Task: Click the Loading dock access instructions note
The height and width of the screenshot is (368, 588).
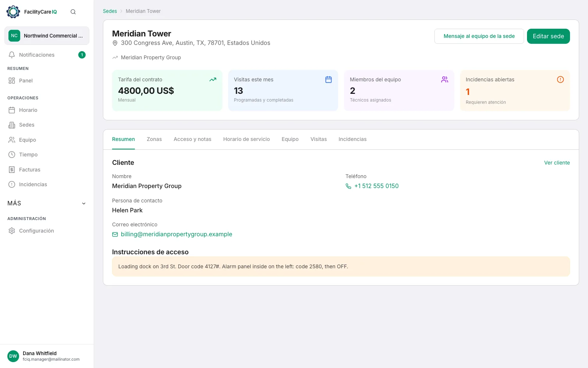Action: (x=341, y=266)
